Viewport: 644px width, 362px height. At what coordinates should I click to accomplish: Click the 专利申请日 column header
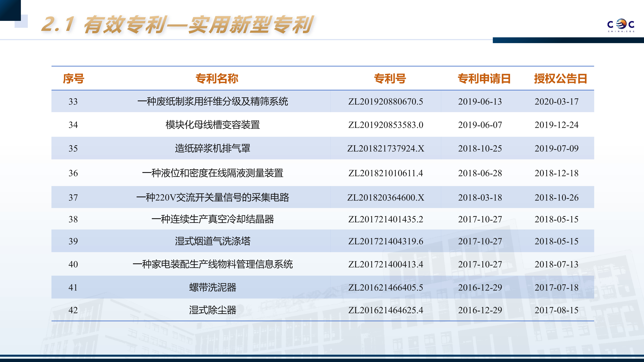[484, 78]
